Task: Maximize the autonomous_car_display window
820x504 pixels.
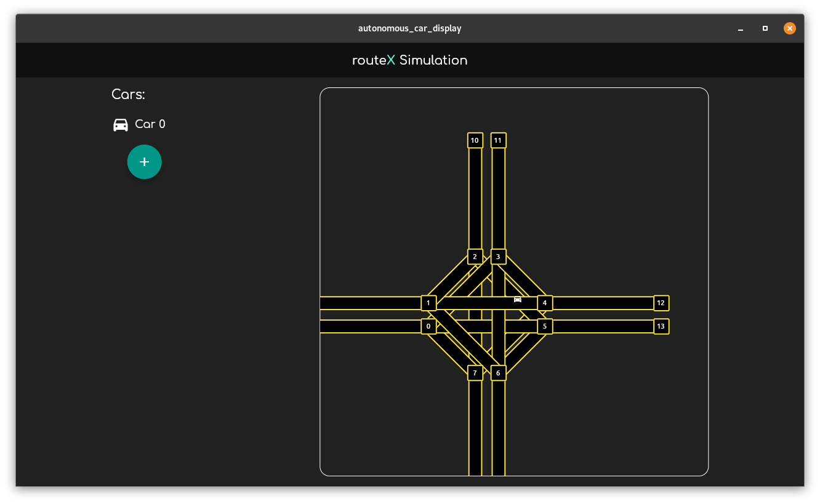Action: (765, 28)
